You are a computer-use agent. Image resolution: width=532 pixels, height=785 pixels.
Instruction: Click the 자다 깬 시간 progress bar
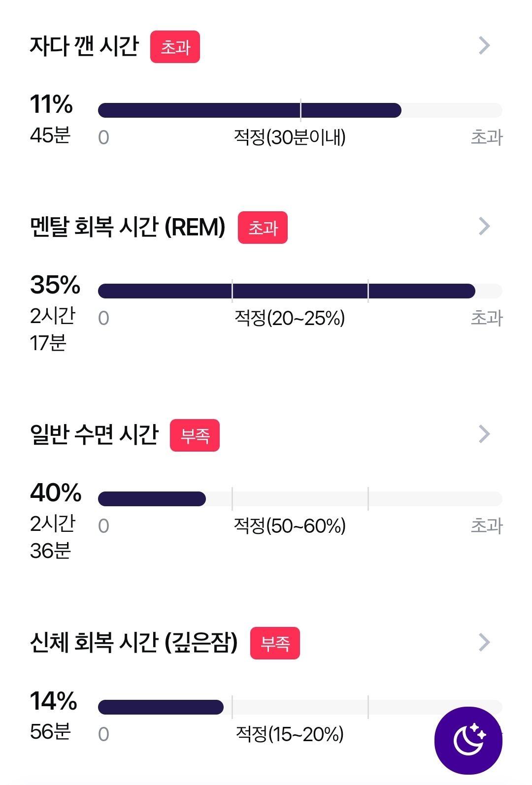coord(300,110)
